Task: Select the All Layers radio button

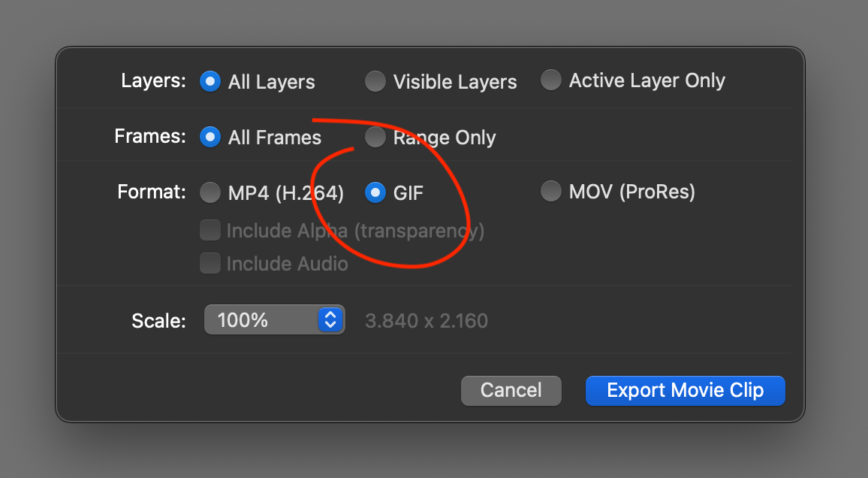Action: pos(209,81)
